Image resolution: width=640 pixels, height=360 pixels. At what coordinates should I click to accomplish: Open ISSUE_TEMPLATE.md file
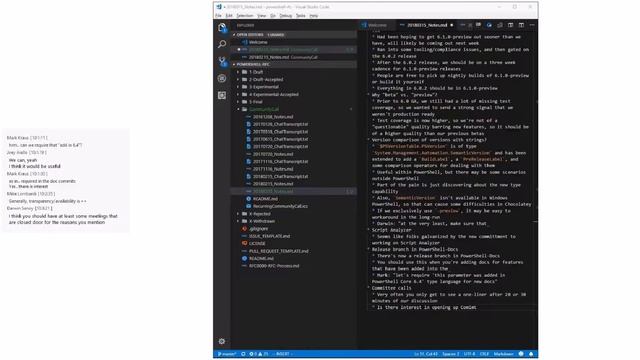click(294, 236)
